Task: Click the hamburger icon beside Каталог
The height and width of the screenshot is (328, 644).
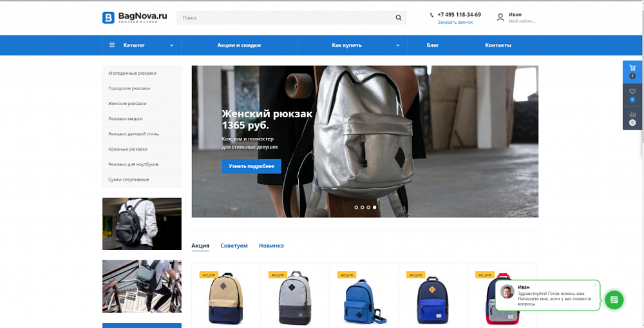Action: coord(111,45)
